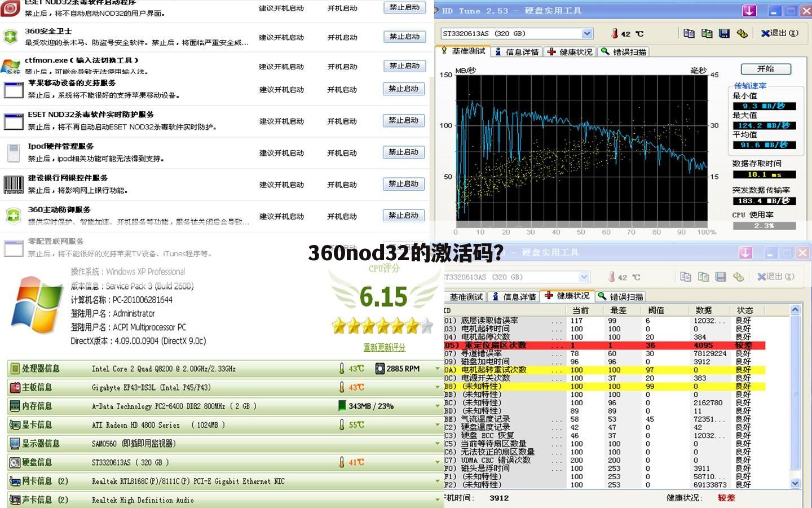Click the copy text icon in top HD Tune toolbar
Screen dimensions: 812x508
click(689, 33)
